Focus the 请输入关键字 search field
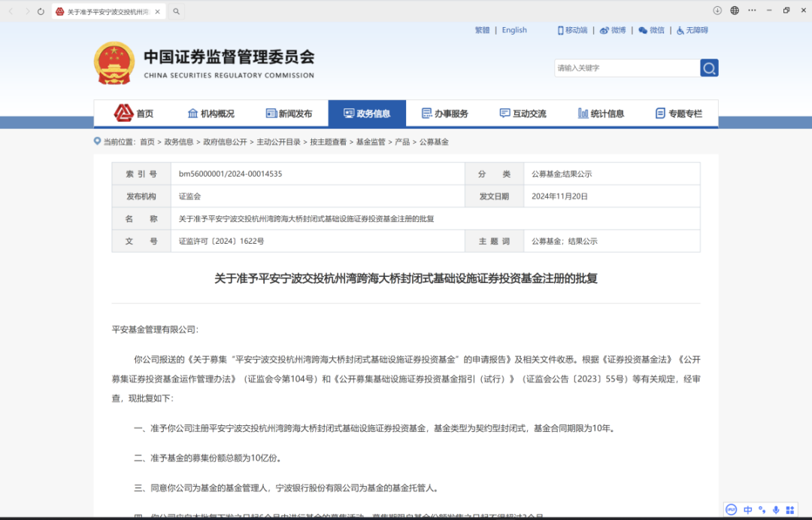 tap(626, 68)
